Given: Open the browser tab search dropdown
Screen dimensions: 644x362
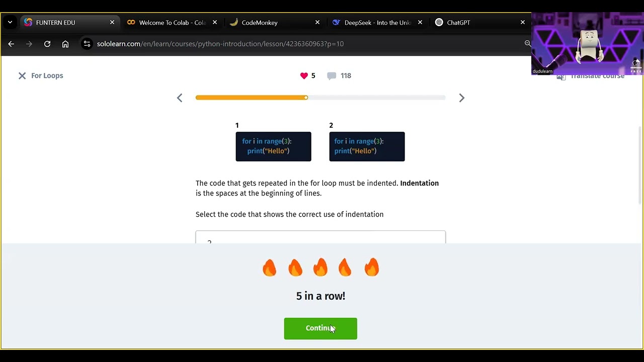Looking at the screenshot, I should (x=10, y=23).
